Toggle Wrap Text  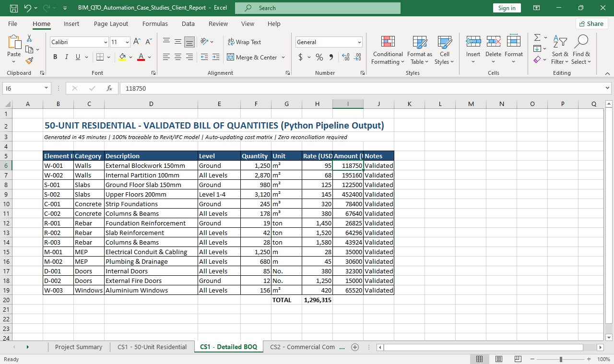coord(244,42)
